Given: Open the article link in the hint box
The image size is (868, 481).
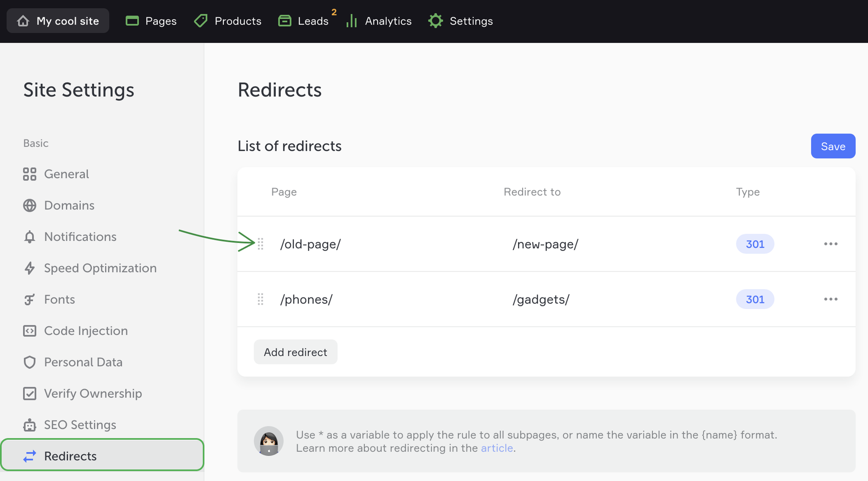Looking at the screenshot, I should tap(496, 448).
